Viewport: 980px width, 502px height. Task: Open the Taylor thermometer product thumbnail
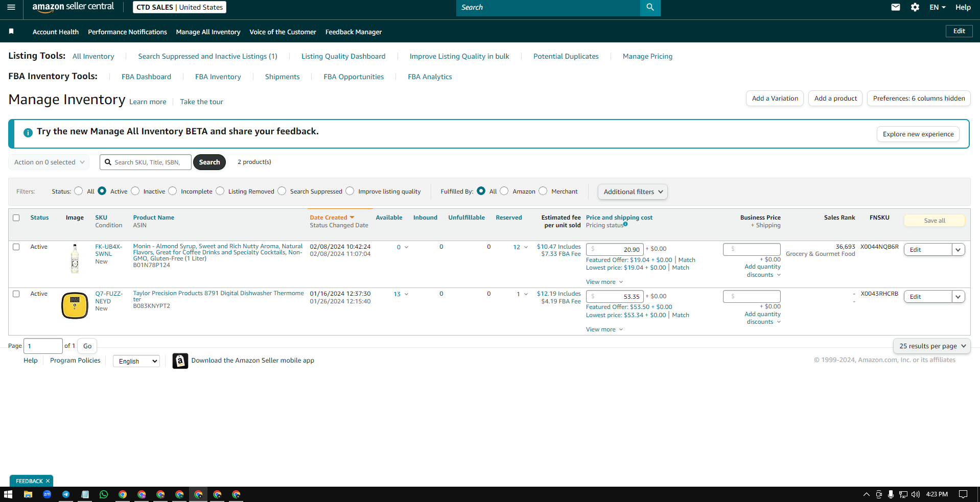(75, 305)
